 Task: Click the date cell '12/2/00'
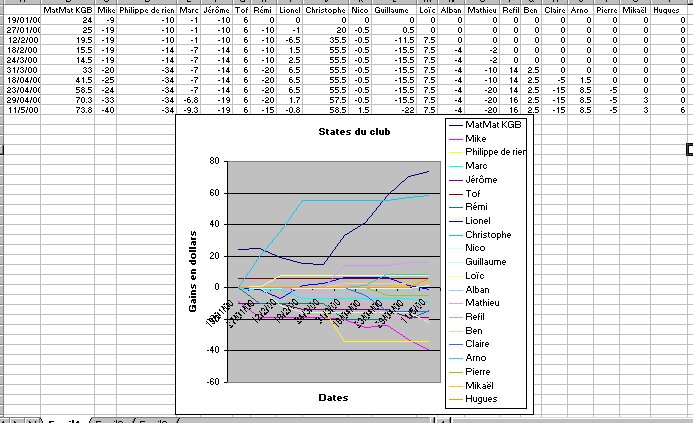[x=23, y=40]
